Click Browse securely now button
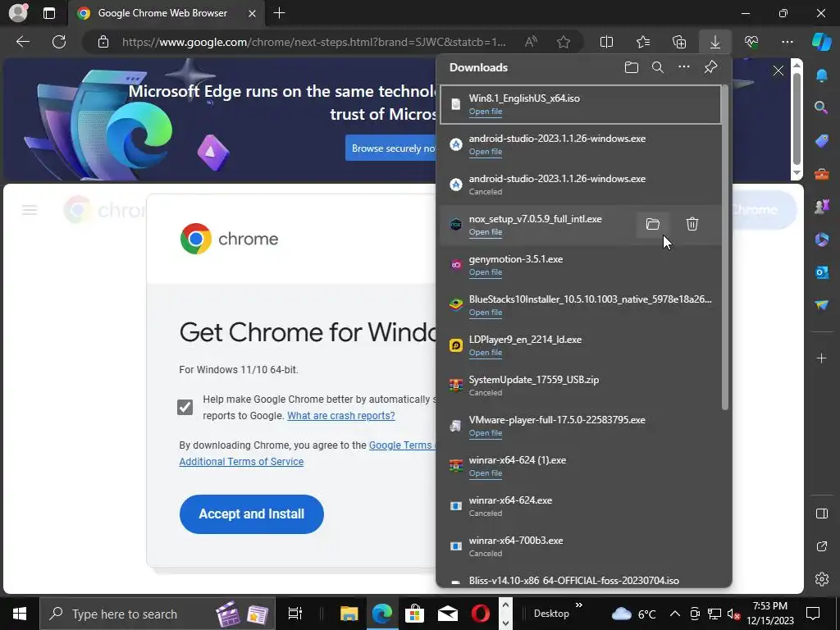 393,148
